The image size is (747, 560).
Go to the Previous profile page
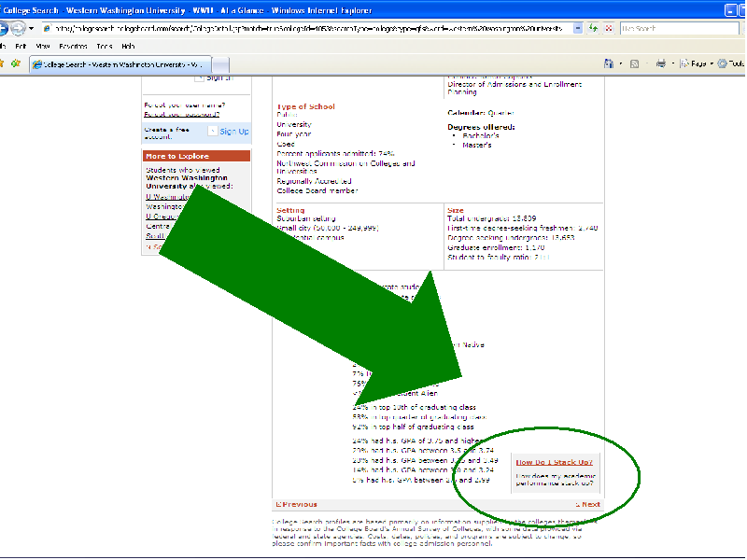[296, 504]
